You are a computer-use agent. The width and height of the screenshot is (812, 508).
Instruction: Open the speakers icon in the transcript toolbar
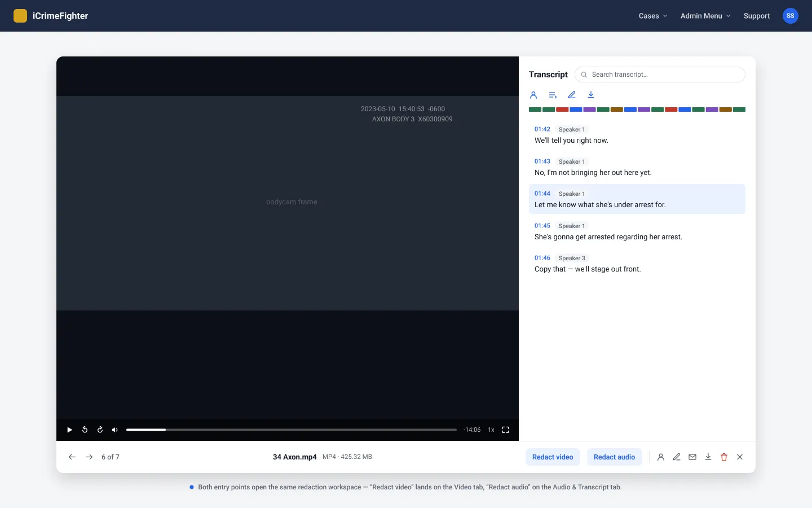(533, 95)
